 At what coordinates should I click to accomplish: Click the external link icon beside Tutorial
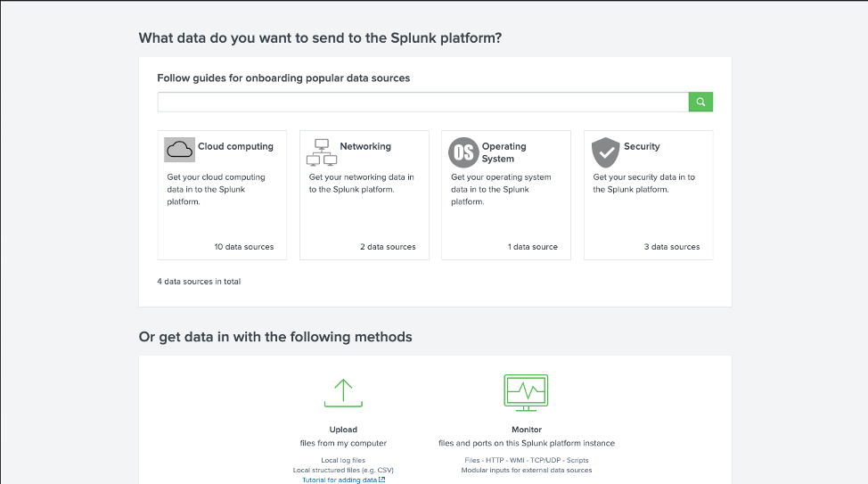tap(382, 480)
